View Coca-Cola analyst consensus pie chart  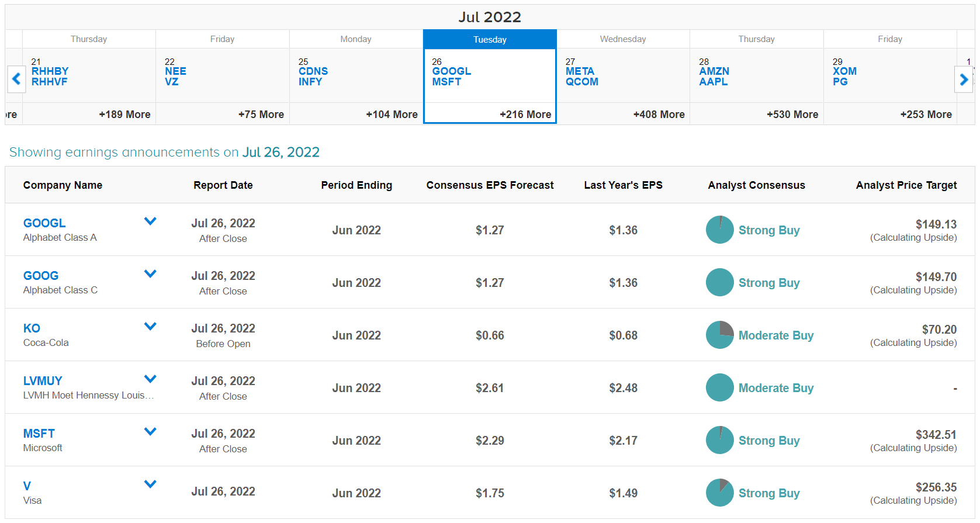pyautogui.click(x=719, y=335)
